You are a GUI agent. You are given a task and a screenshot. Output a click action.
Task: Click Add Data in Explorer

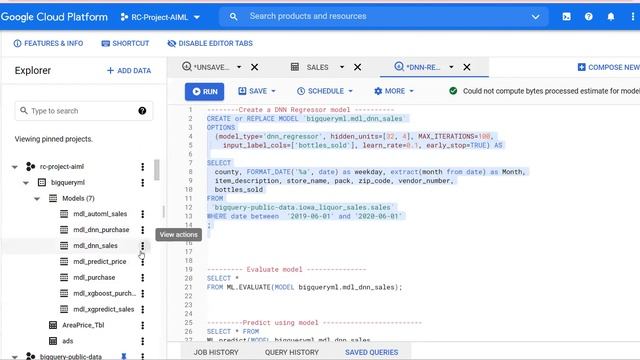129,71
